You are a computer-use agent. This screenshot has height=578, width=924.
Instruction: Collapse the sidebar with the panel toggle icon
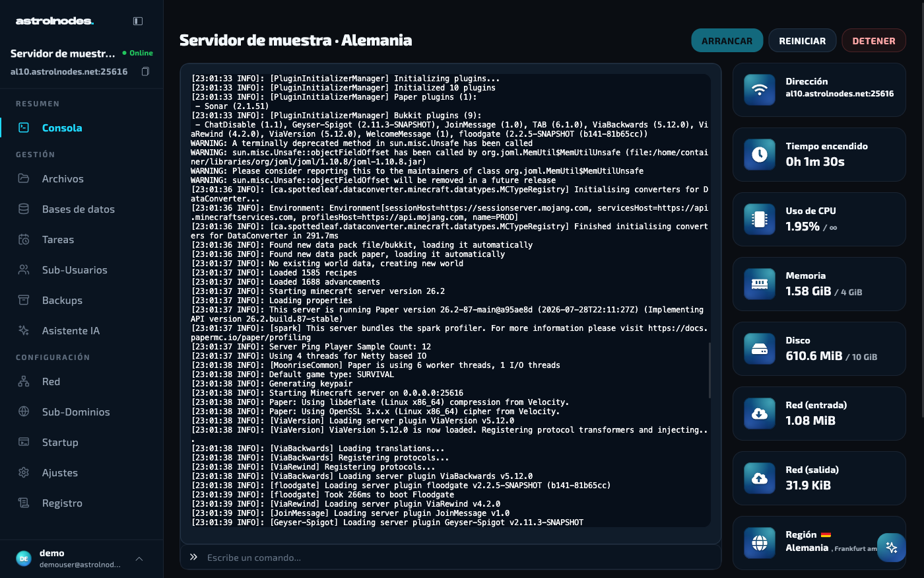coord(138,21)
